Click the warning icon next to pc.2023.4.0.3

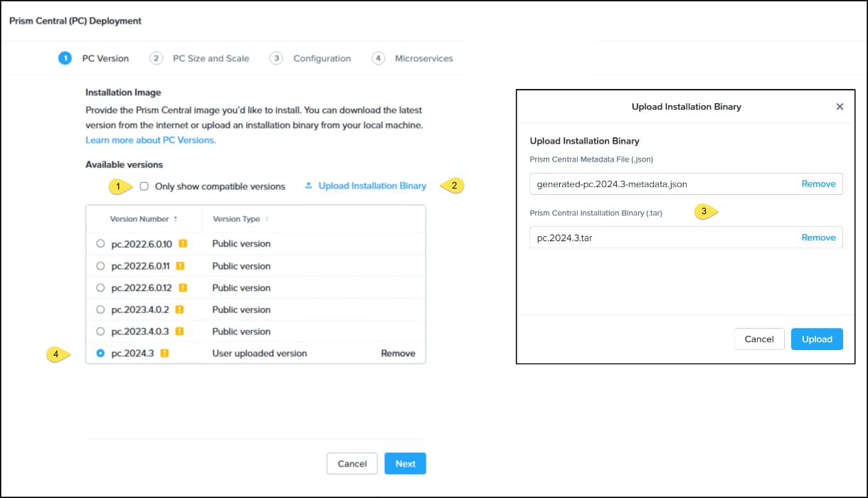click(179, 332)
